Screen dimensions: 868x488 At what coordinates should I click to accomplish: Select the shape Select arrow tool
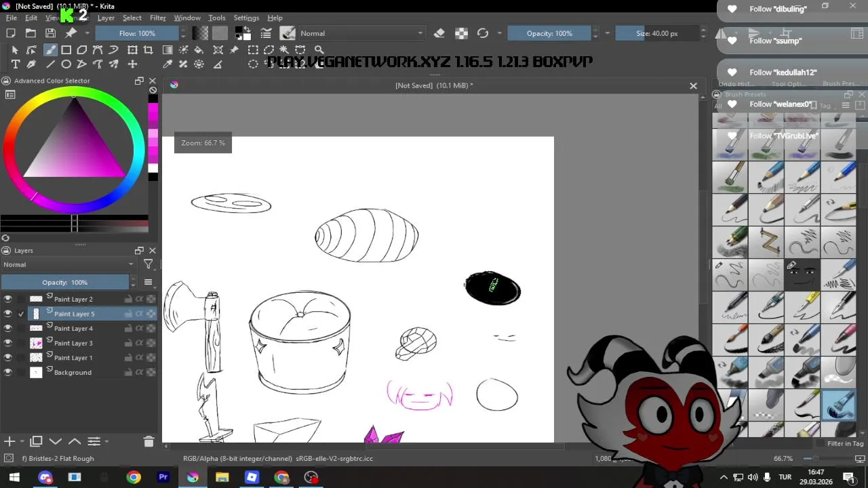15,49
